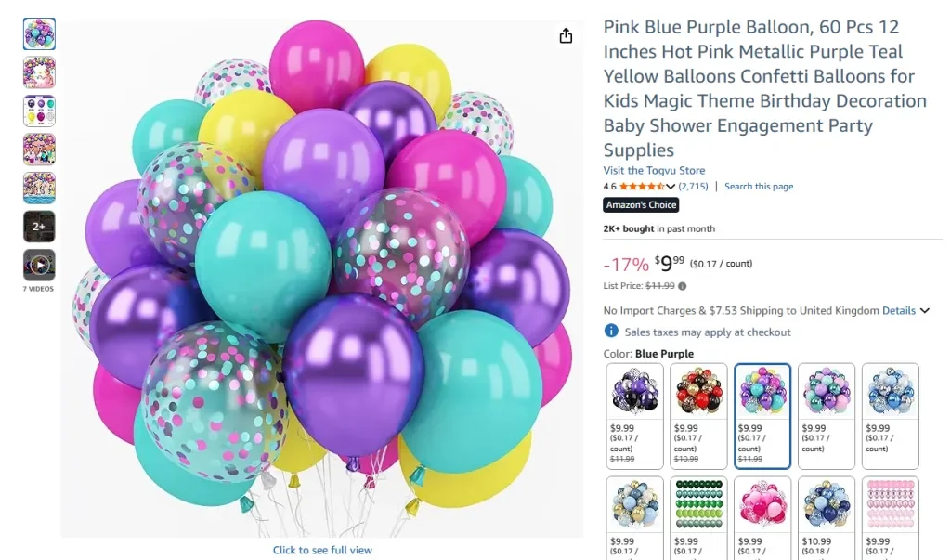Viewport: 951px width, 560px height.
Task: Switch to the unicorn party scene thumbnail
Action: pyautogui.click(x=38, y=72)
